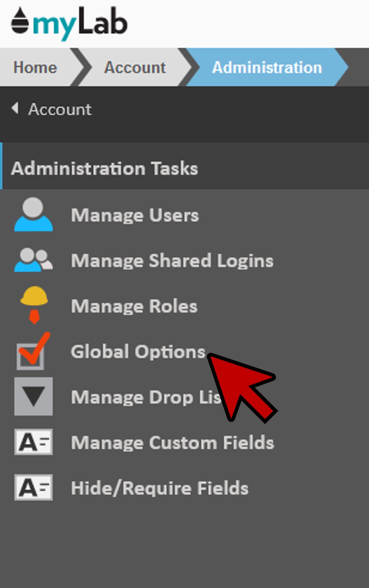The image size is (369, 588).
Task: Open the Manage Users link
Action: click(x=135, y=215)
